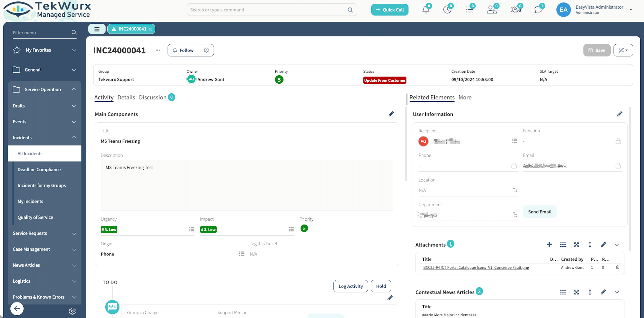644x318 pixels.
Task: Click Follow settings gear icon
Action: [206, 50]
